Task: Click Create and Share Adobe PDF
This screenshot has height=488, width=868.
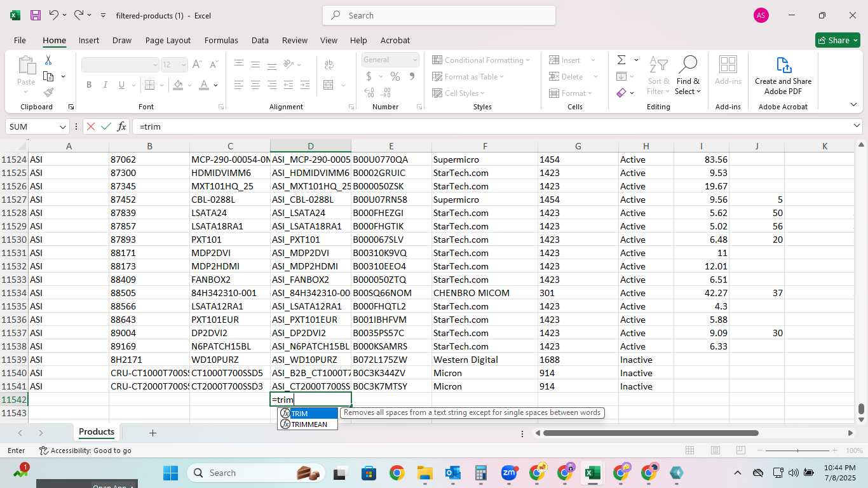Action: [x=783, y=76]
